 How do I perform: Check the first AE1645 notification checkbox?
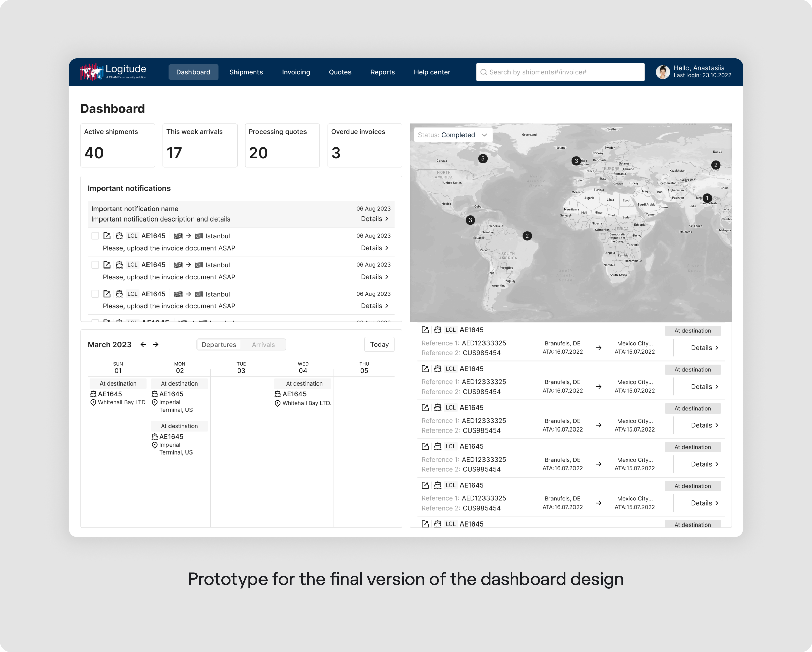coord(95,236)
